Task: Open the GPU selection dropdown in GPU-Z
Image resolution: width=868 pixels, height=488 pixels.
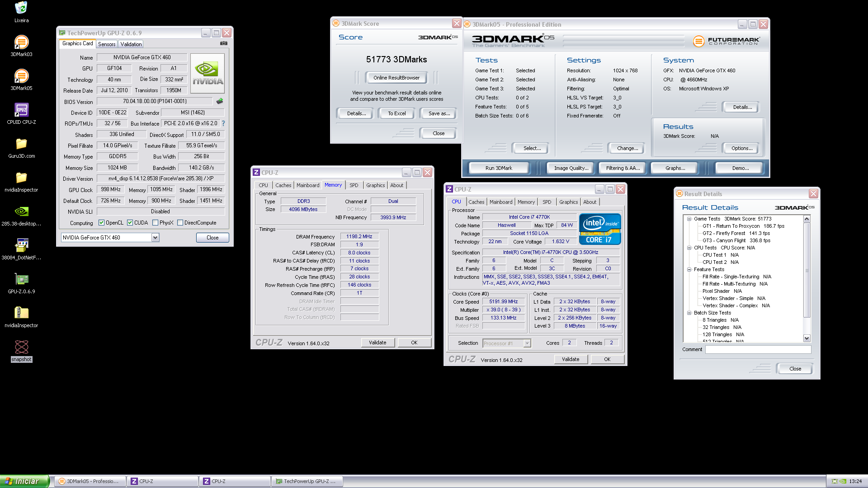Action: [x=156, y=238]
